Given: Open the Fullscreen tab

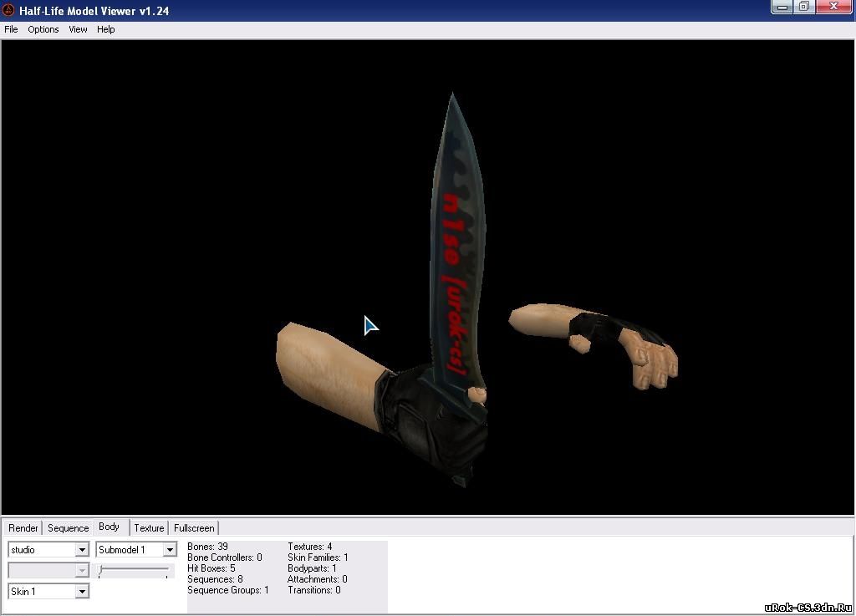Looking at the screenshot, I should click(x=194, y=527).
